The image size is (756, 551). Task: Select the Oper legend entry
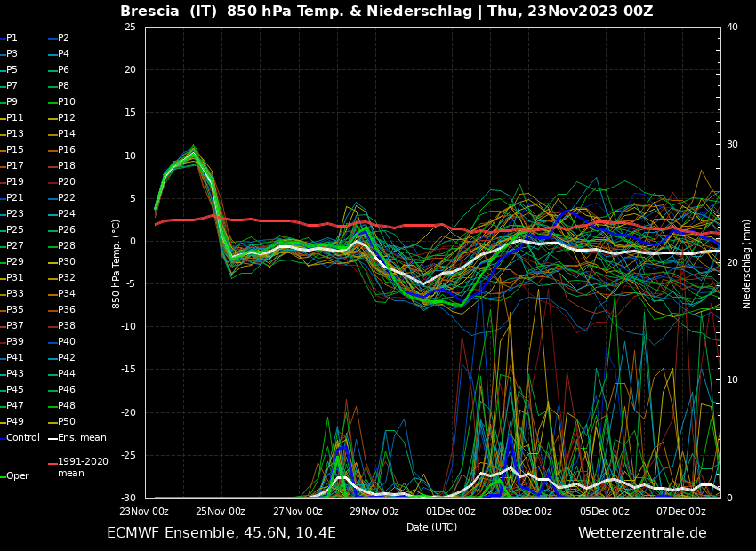tap(18, 476)
